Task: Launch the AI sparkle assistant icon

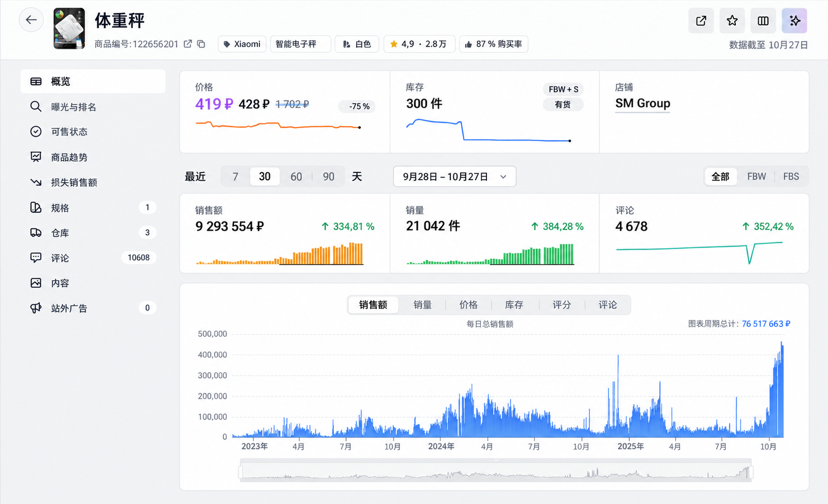Action: coord(795,21)
